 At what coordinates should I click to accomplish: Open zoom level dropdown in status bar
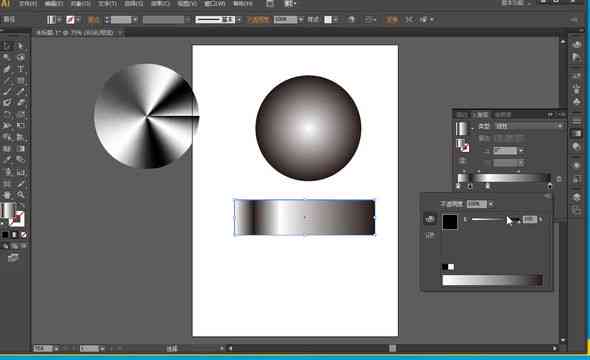pyautogui.click(x=56, y=349)
